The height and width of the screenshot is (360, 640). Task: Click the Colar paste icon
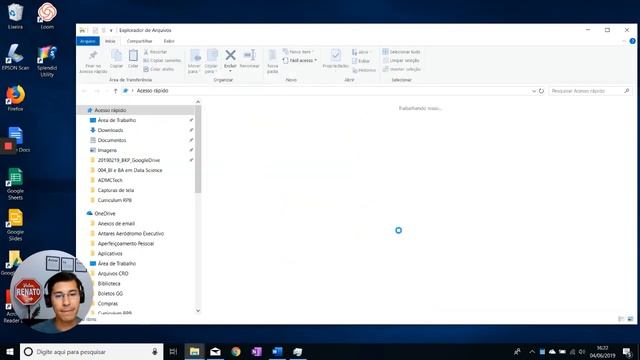pyautogui.click(x=133, y=56)
